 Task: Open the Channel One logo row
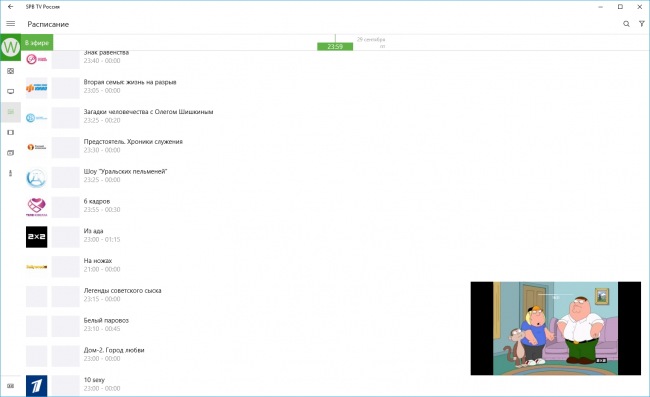36,386
